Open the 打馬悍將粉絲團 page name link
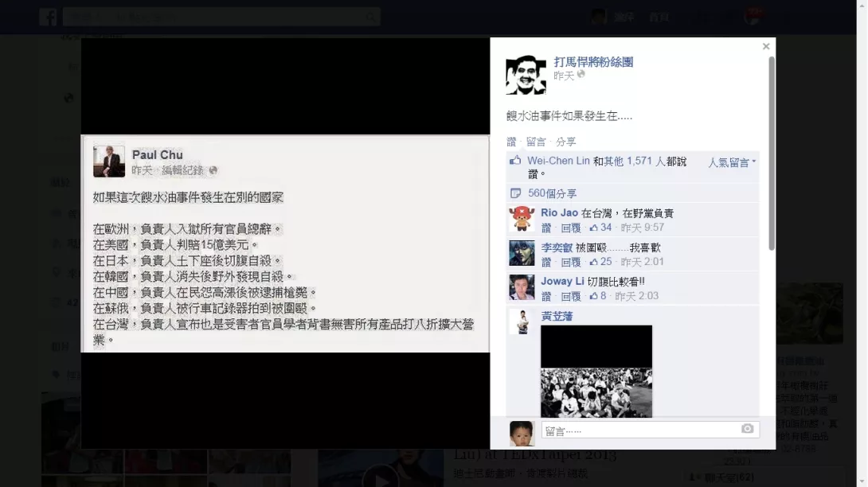Screen dimensions: 868x487 click(x=593, y=62)
